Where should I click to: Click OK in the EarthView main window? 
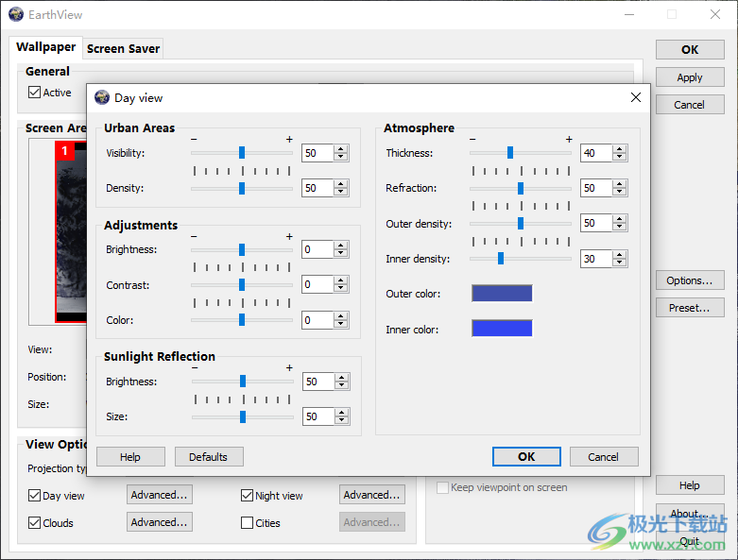(x=690, y=50)
